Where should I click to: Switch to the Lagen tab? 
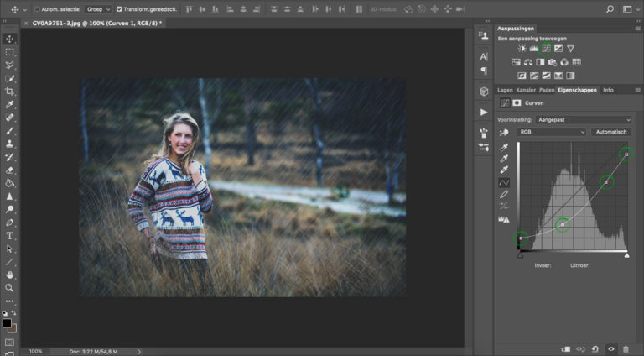[505, 90]
